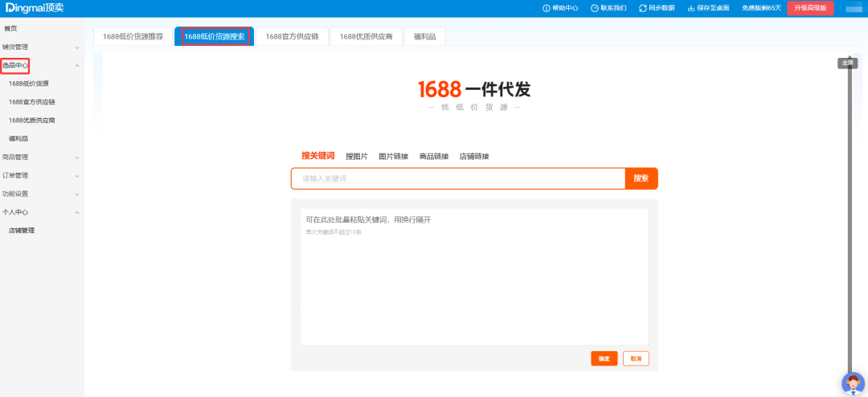Click the 选品中心 sidebar label

point(15,65)
